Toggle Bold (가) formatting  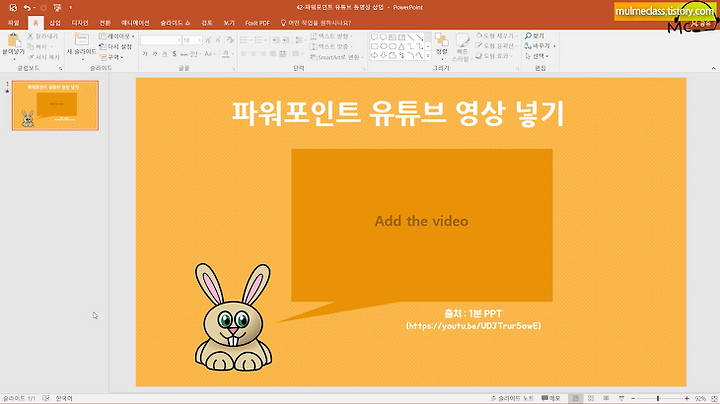click(145, 54)
